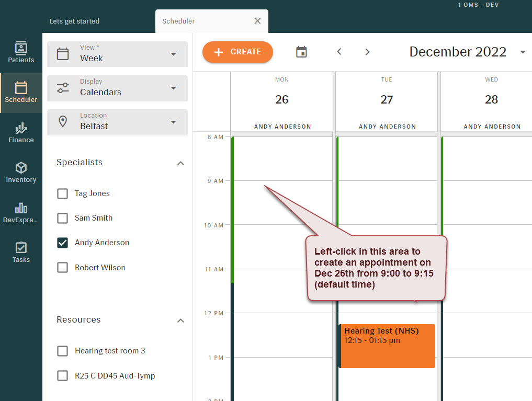Tick the Robert Wilson checkbox
This screenshot has width=532, height=401.
(x=63, y=268)
